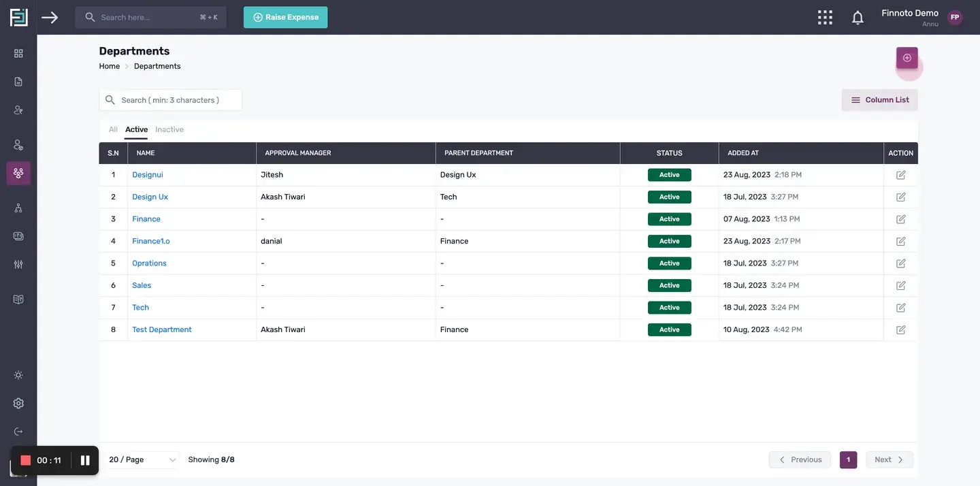The width and height of the screenshot is (980, 486).
Task: Edit the Finance1.o department row
Action: (x=900, y=241)
